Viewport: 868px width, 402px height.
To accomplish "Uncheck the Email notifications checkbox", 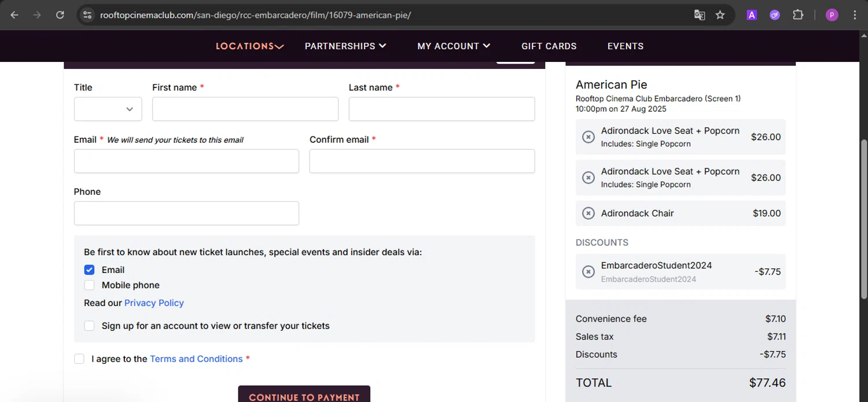I will (x=89, y=270).
